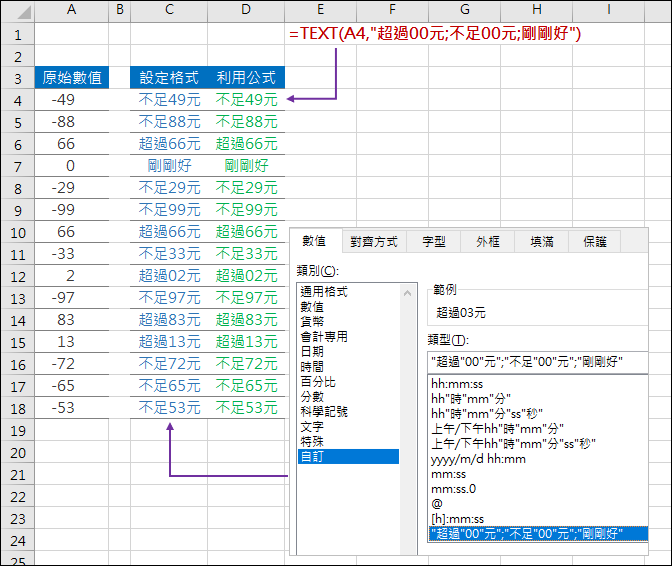The height and width of the screenshot is (566, 672).
Task: Click the 利用公式 header cell
Action: 246,78
